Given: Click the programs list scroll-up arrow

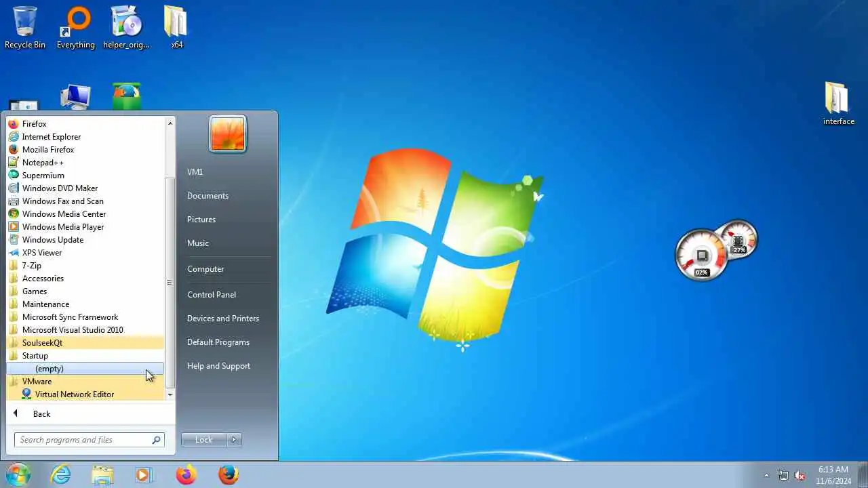Looking at the screenshot, I should 170,123.
